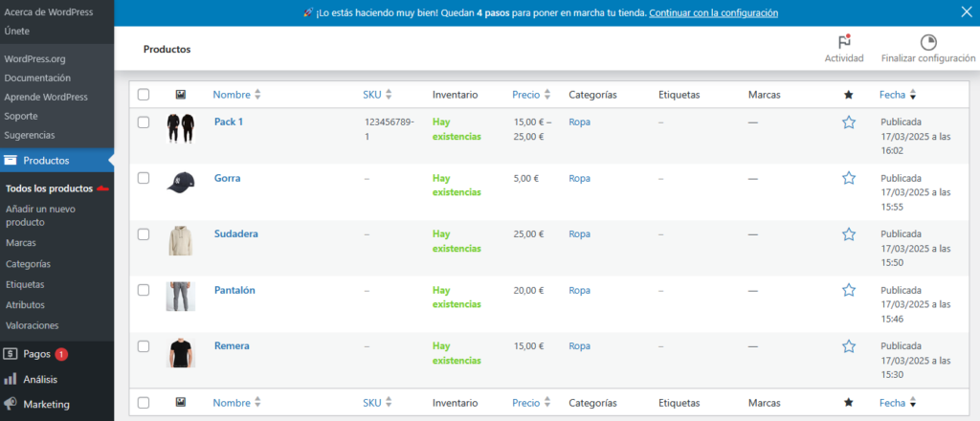Follow the Continuar con la configuración link
The image size is (980, 421).
point(713,13)
